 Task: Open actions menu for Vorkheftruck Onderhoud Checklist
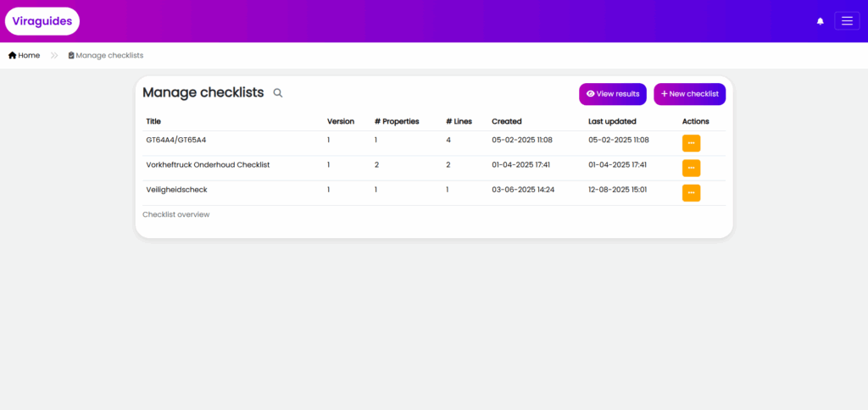(691, 169)
